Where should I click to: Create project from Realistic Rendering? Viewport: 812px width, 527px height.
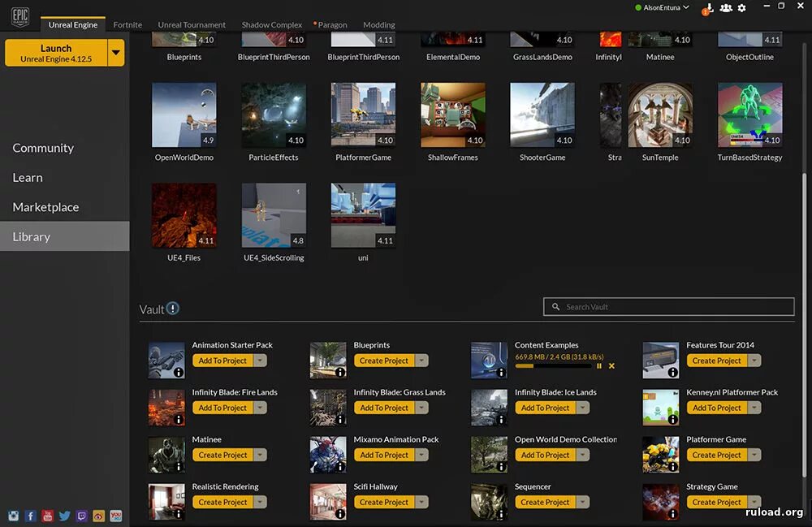pos(222,502)
